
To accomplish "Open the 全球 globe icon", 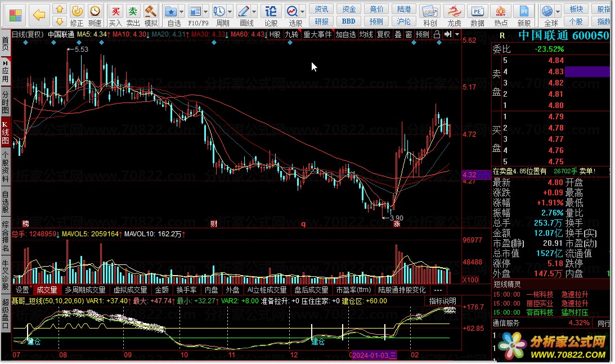I will 547,11.
